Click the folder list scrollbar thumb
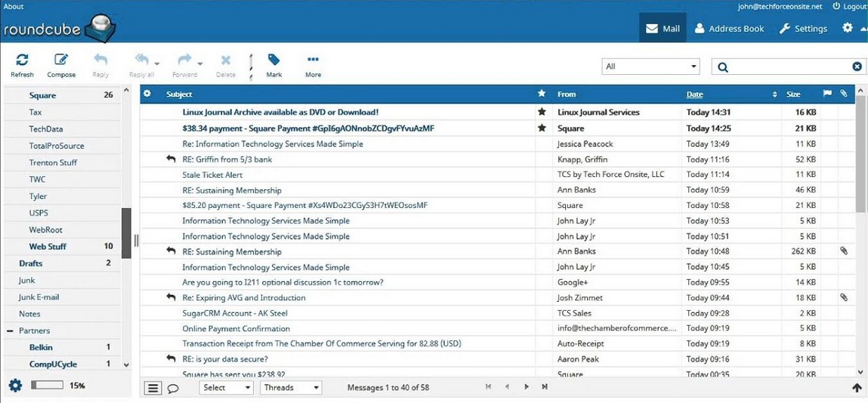Screen dimensions: 868x403 pos(126,233)
